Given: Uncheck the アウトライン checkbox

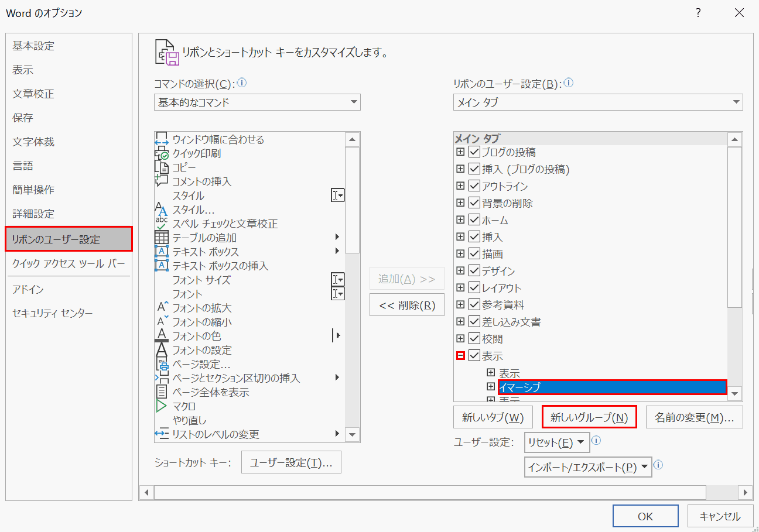Looking at the screenshot, I should (474, 186).
